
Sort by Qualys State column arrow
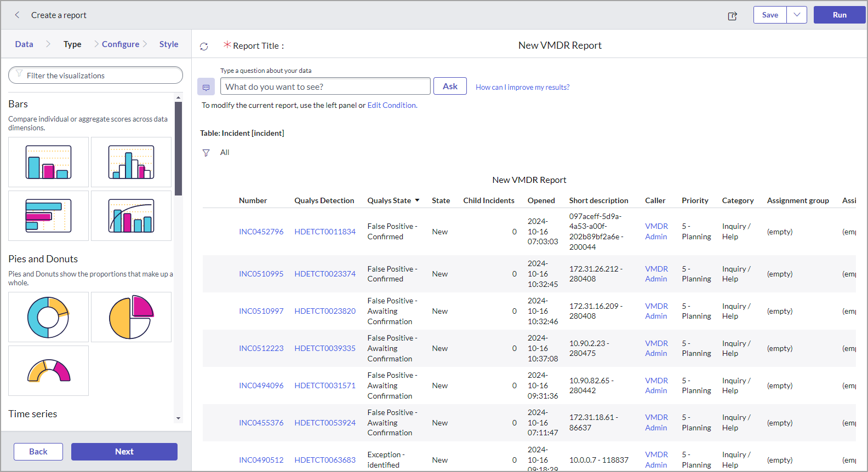tap(417, 200)
